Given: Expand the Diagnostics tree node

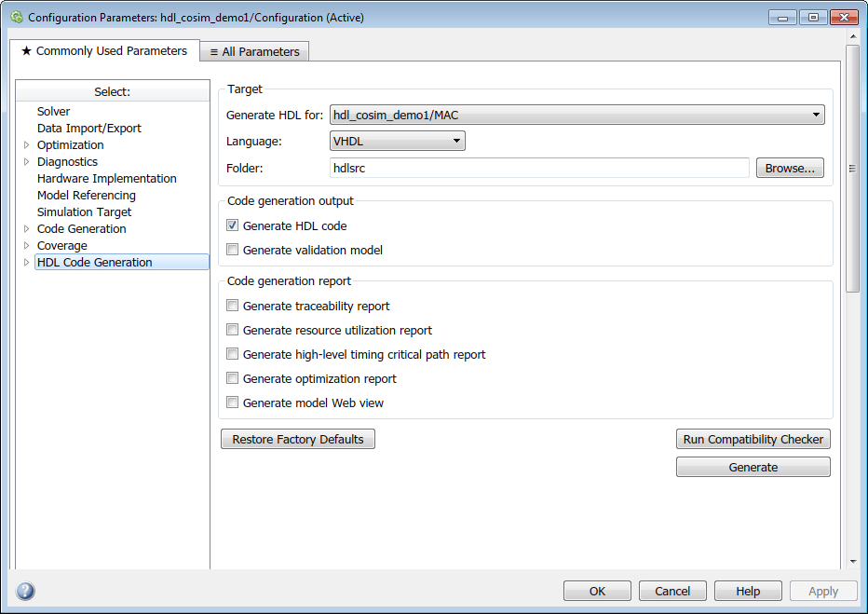Looking at the screenshot, I should pos(26,162).
